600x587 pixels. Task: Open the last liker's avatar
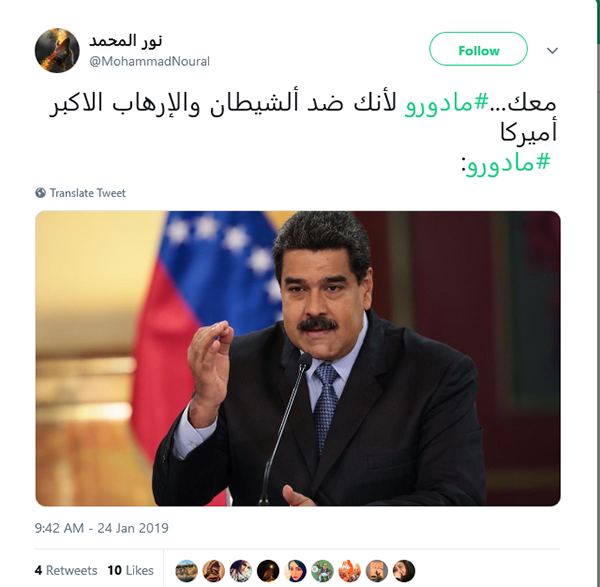tap(404, 571)
